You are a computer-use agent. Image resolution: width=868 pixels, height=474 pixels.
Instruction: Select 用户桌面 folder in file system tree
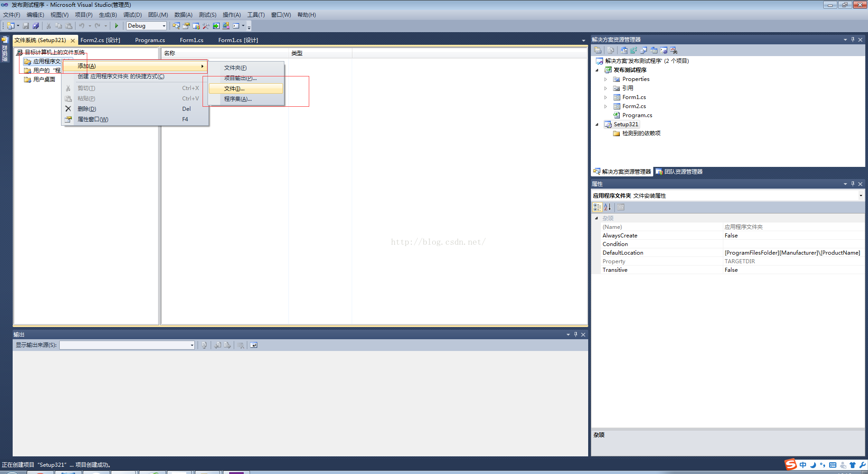point(44,80)
